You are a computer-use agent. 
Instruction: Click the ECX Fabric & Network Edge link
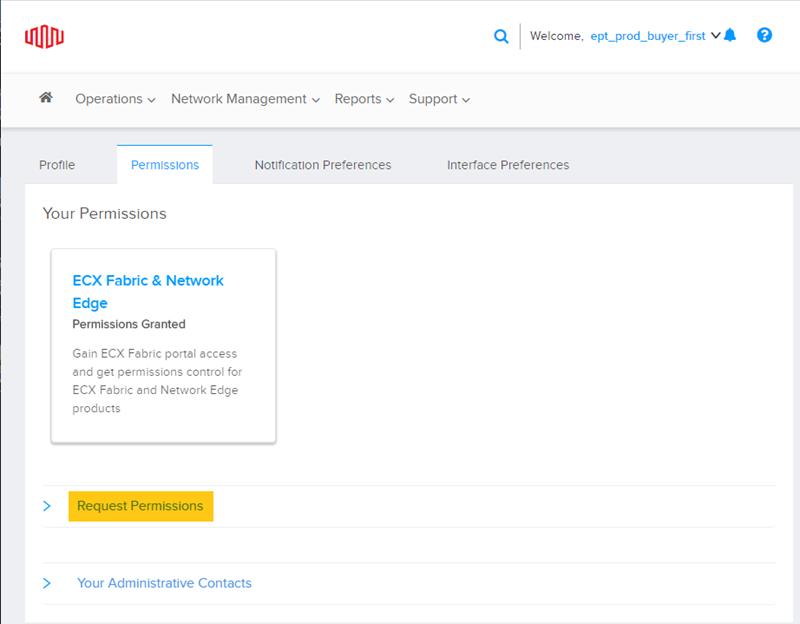[148, 291]
